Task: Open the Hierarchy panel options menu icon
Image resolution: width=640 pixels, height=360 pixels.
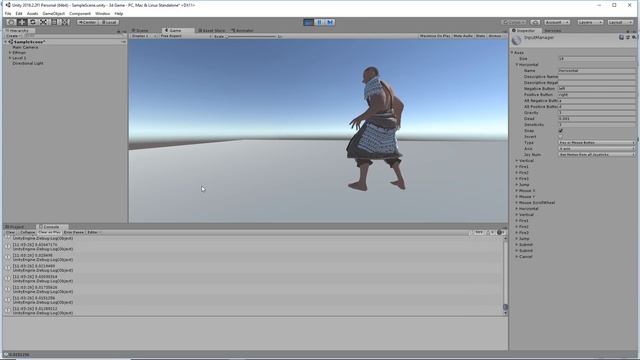Action: (124, 31)
